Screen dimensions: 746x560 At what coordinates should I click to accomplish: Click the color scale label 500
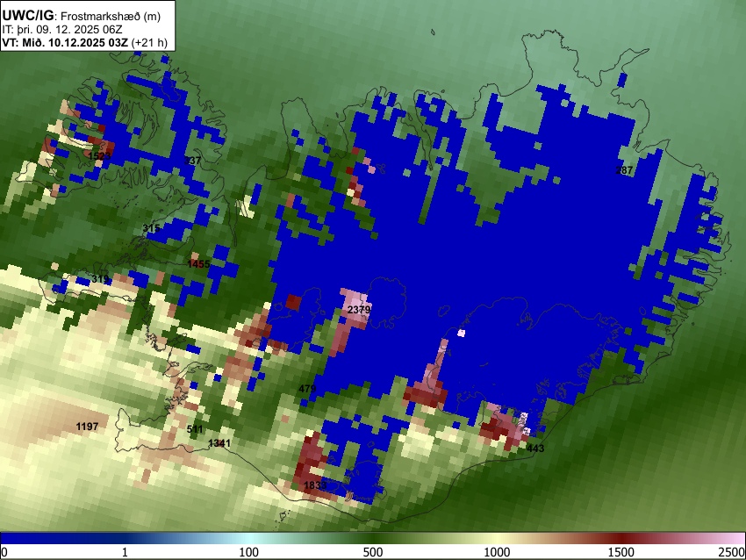click(373, 552)
